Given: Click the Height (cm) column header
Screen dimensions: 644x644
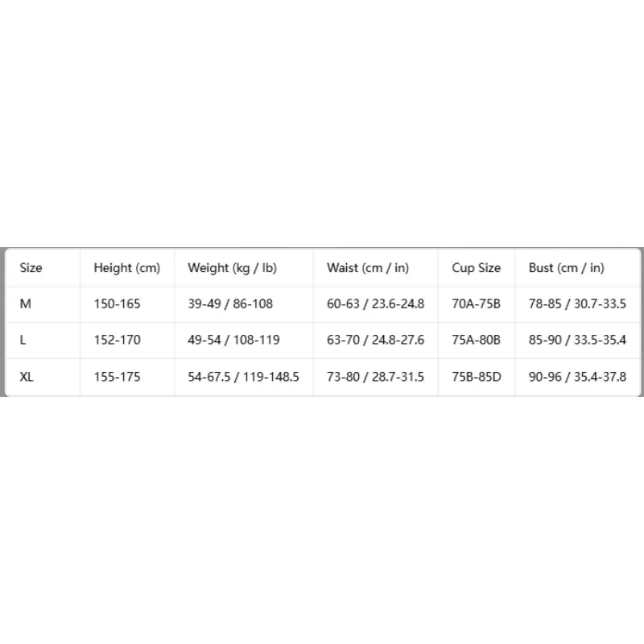Looking at the screenshot, I should click(x=127, y=268).
